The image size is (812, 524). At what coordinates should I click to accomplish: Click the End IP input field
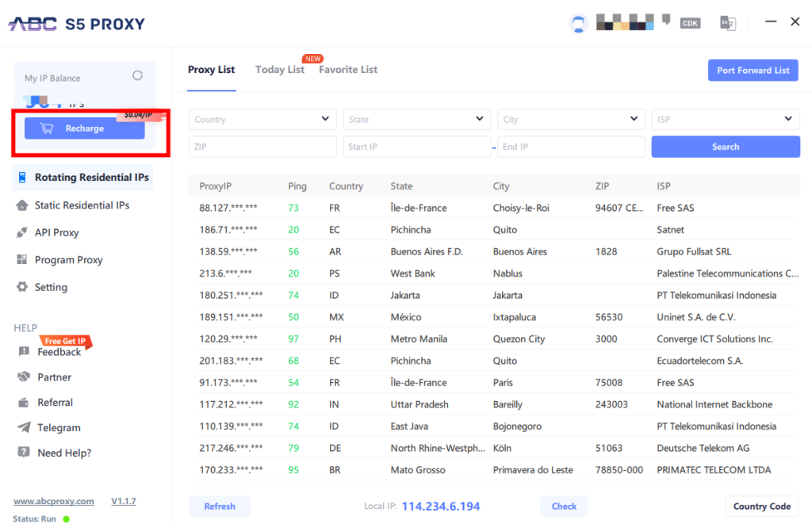pyautogui.click(x=571, y=147)
